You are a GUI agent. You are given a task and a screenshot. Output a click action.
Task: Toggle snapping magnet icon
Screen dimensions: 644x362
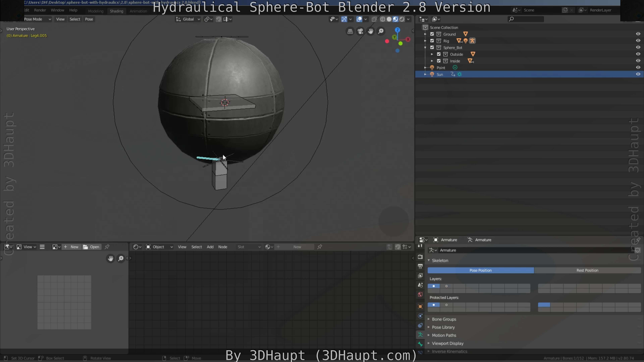click(219, 19)
